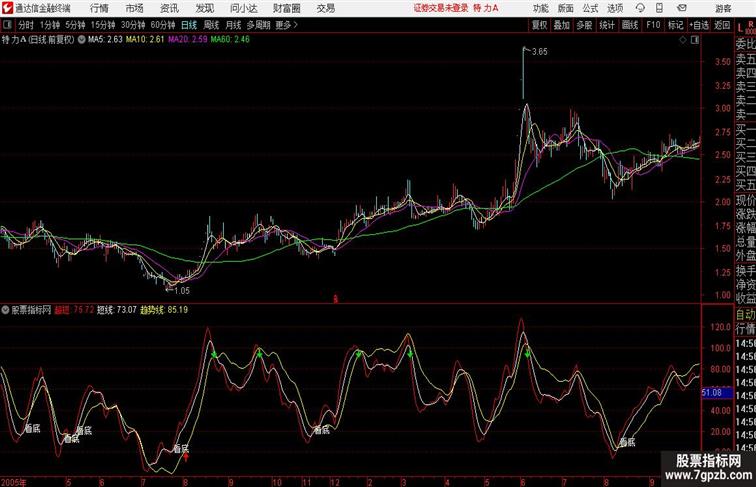Open the 多周期 multi-period view
The height and width of the screenshot is (487, 756).
[x=258, y=25]
